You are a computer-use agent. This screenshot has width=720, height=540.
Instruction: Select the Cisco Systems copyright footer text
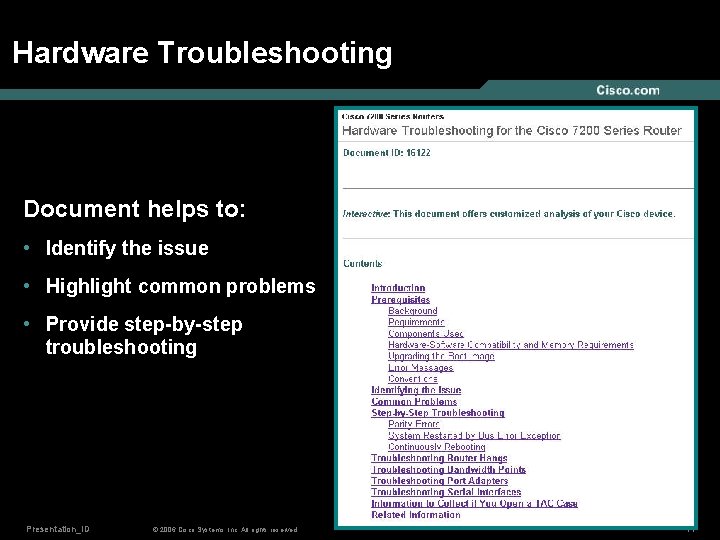coord(225,529)
